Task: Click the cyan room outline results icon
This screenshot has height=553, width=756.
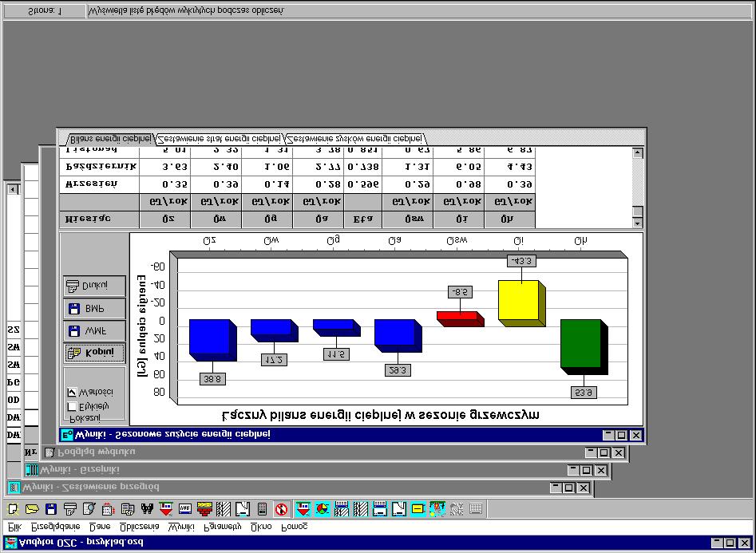Action: 399,508
